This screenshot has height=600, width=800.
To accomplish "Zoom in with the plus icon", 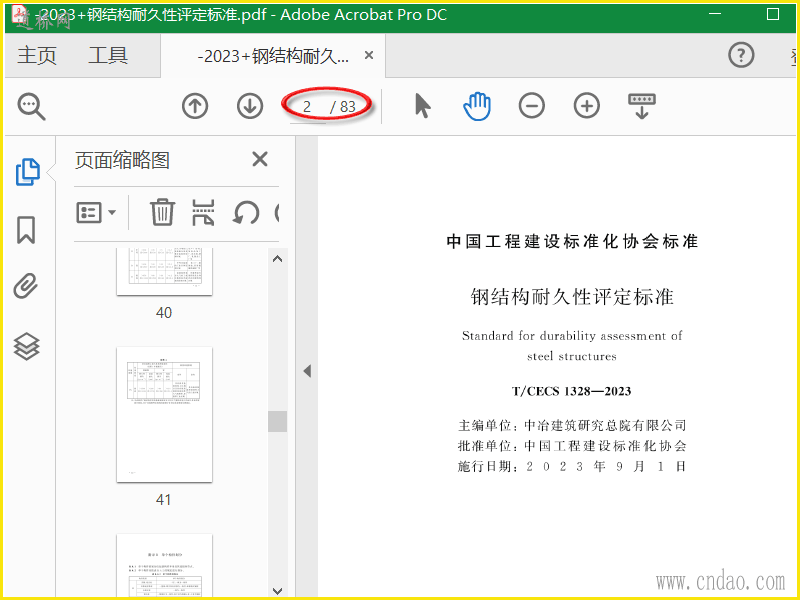I will pyautogui.click(x=587, y=106).
